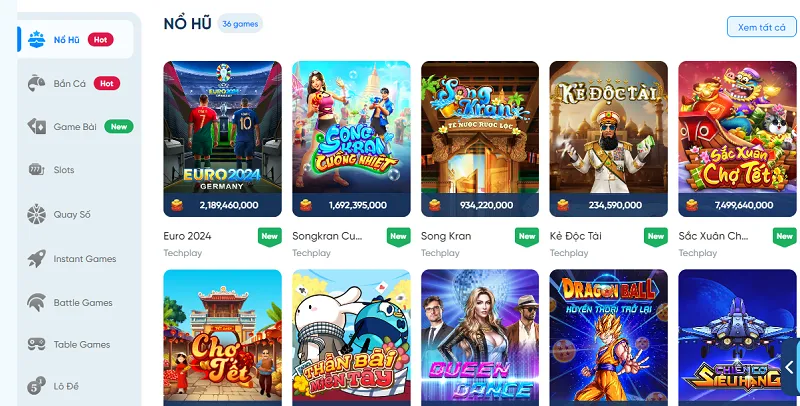This screenshot has height=406, width=800.
Task: Open the Thần Bài Miền Tây thumbnail
Action: 351,338
